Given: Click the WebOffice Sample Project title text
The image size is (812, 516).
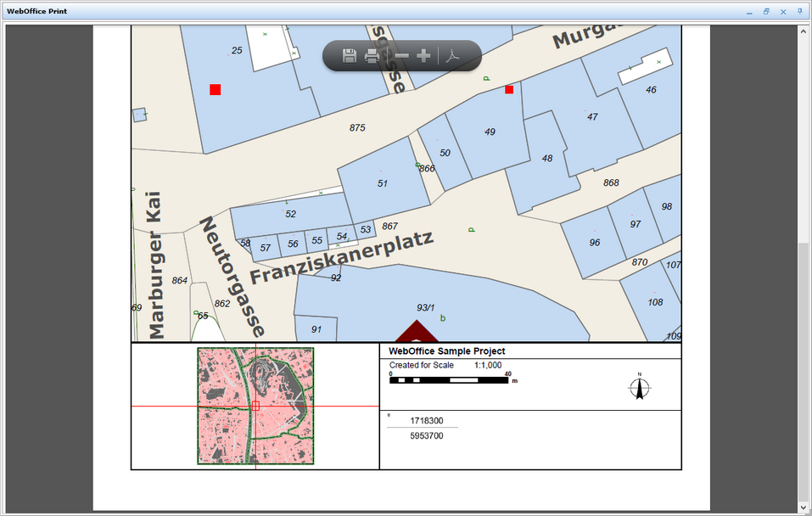Looking at the screenshot, I should (445, 351).
